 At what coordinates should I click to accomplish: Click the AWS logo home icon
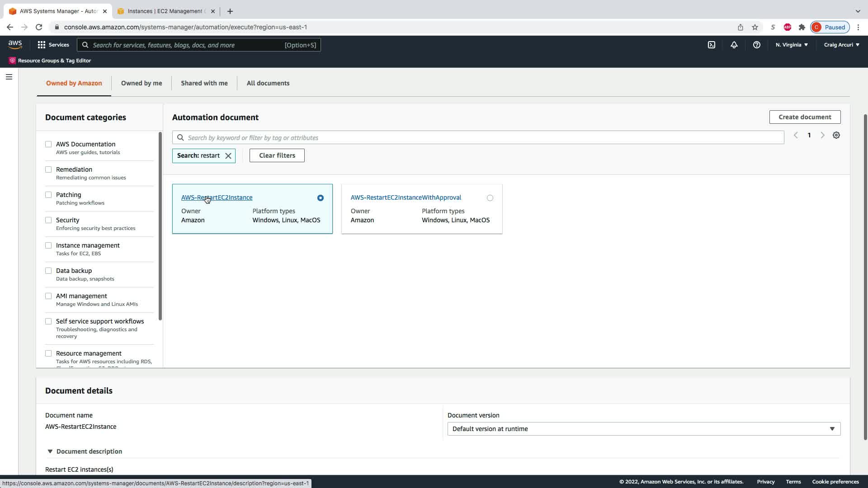[x=15, y=45]
